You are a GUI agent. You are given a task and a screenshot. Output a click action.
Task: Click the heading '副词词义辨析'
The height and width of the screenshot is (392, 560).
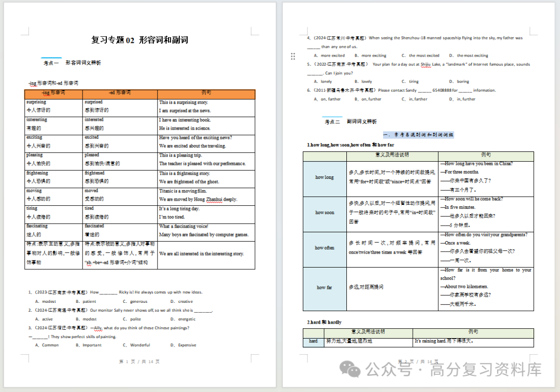coord(362,122)
